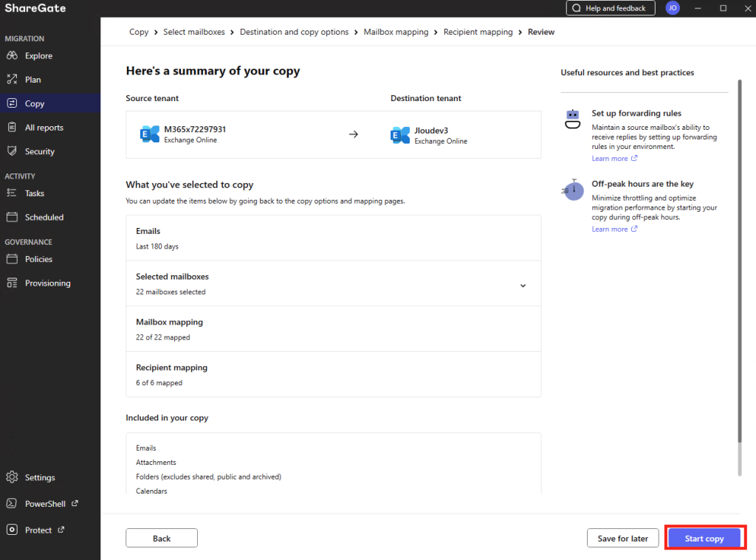This screenshot has height=560, width=756.
Task: Click the Policies icon
Action: [x=12, y=259]
